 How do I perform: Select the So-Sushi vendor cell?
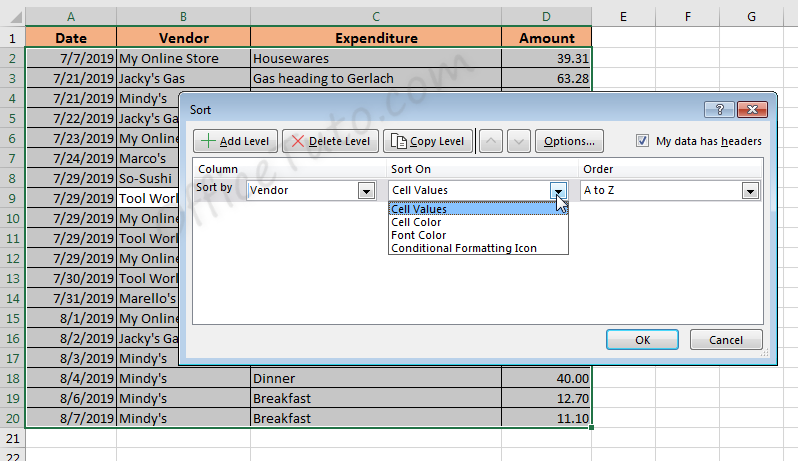tap(148, 178)
